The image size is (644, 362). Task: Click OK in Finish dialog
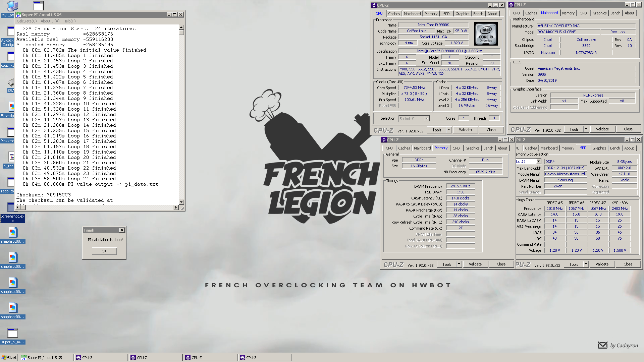(104, 251)
